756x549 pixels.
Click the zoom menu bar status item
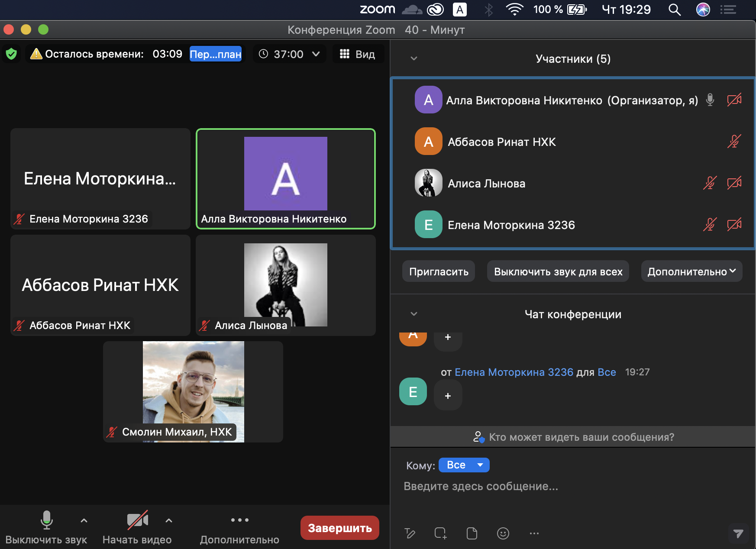coord(378,9)
